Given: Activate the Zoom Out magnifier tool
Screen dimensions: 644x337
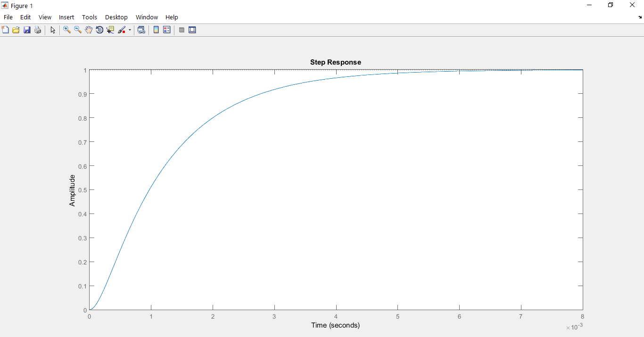Looking at the screenshot, I should (78, 30).
